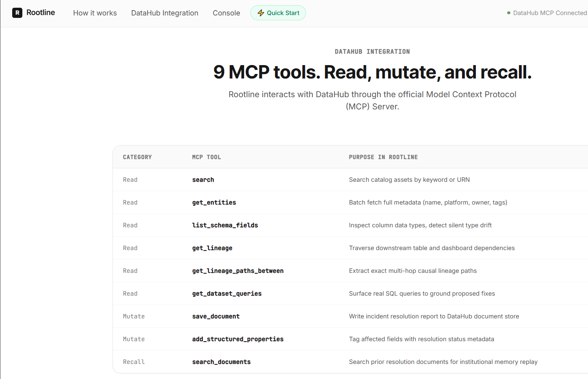Click the DataHub MCP Connected status text

pos(550,13)
